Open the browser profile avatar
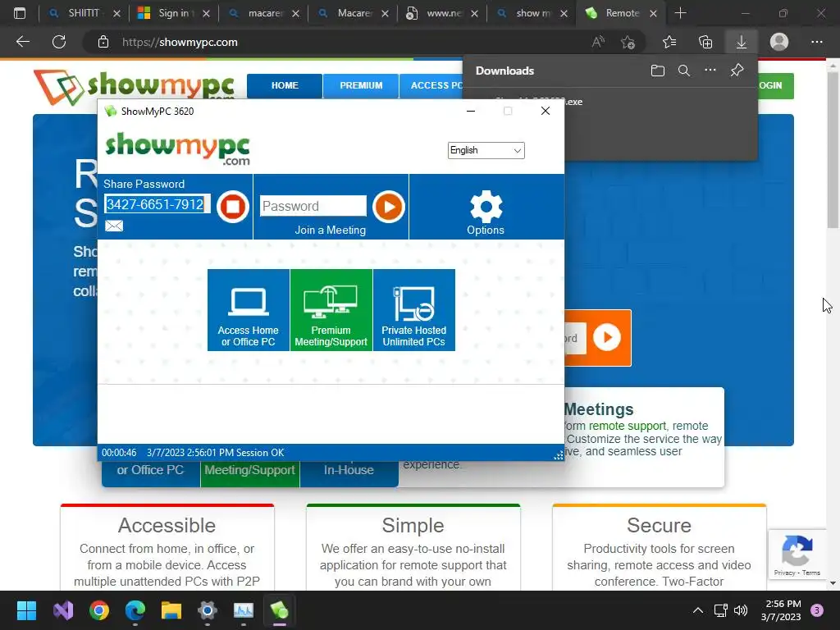The width and height of the screenshot is (840, 630). click(x=779, y=42)
